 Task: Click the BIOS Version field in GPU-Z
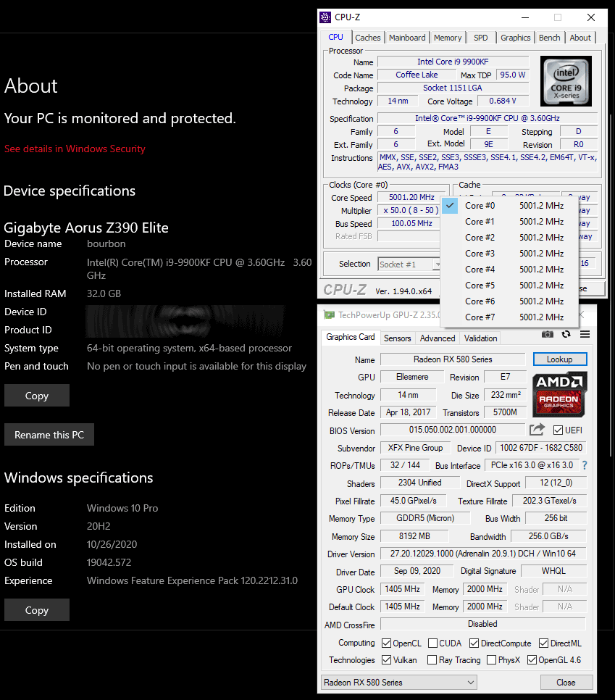(x=453, y=430)
